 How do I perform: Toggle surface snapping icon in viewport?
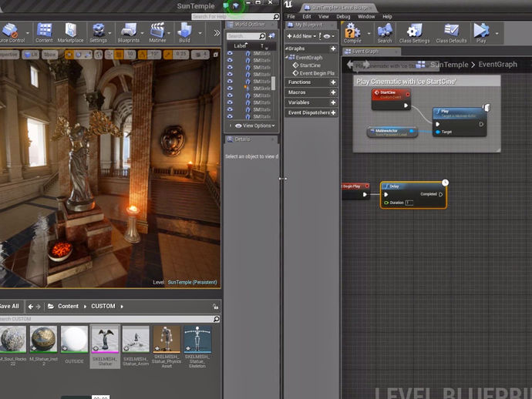tap(109, 55)
